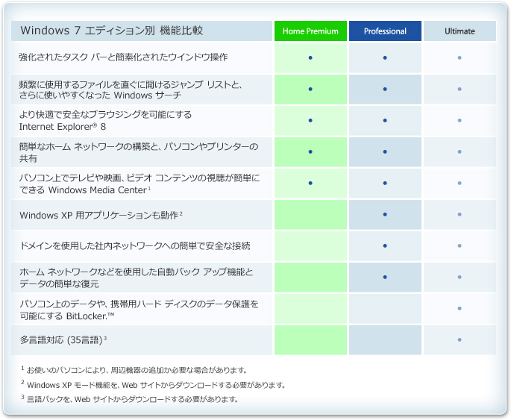This screenshot has width=511, height=420.
Task: Click the ホーム ネットワークの構築 feature row text
Action: pyautogui.click(x=139, y=152)
